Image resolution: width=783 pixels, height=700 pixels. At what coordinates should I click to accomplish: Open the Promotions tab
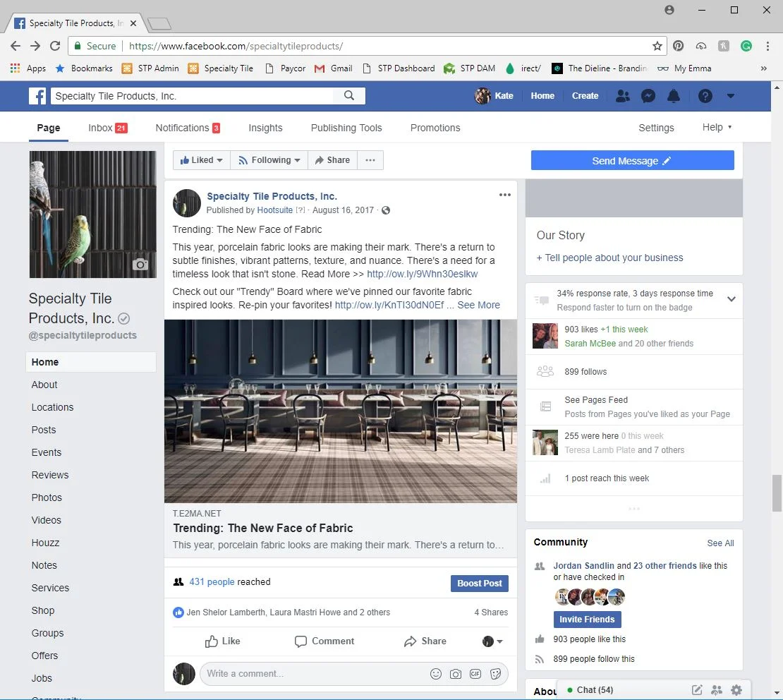coord(435,128)
